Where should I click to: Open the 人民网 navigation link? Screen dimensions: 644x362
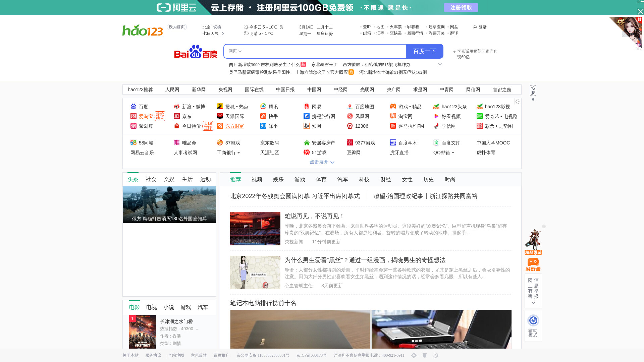point(172,89)
